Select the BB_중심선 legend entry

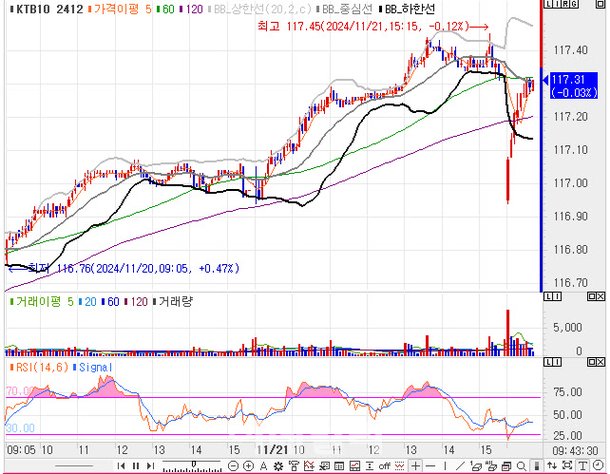click(x=345, y=9)
